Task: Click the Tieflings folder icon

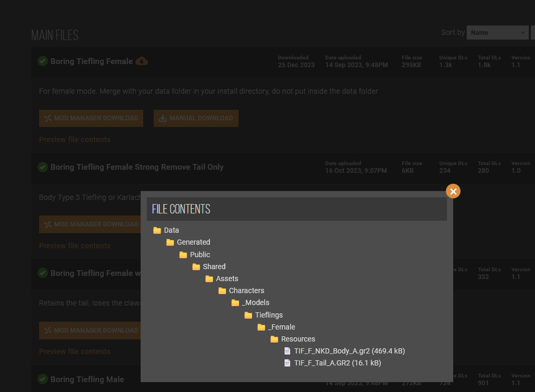Action: tap(248, 315)
